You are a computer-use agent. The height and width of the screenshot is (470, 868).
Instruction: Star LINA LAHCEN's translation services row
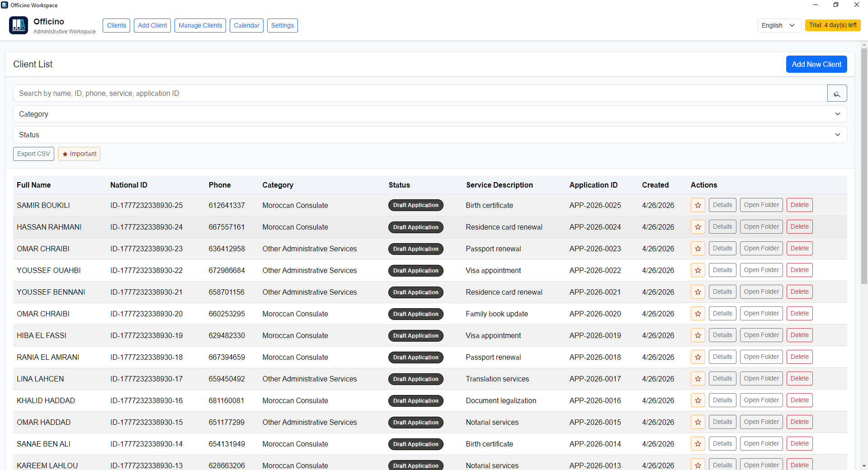pos(698,378)
